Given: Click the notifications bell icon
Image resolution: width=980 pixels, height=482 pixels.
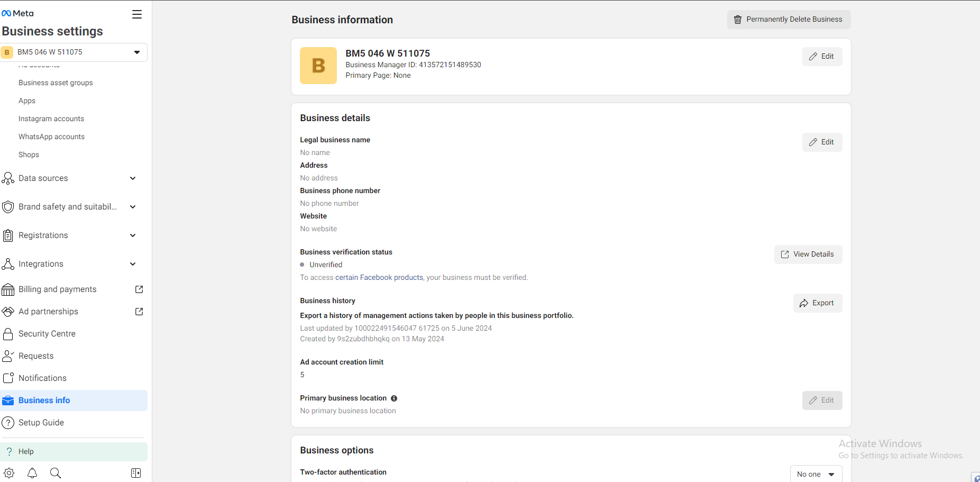Looking at the screenshot, I should click(32, 473).
